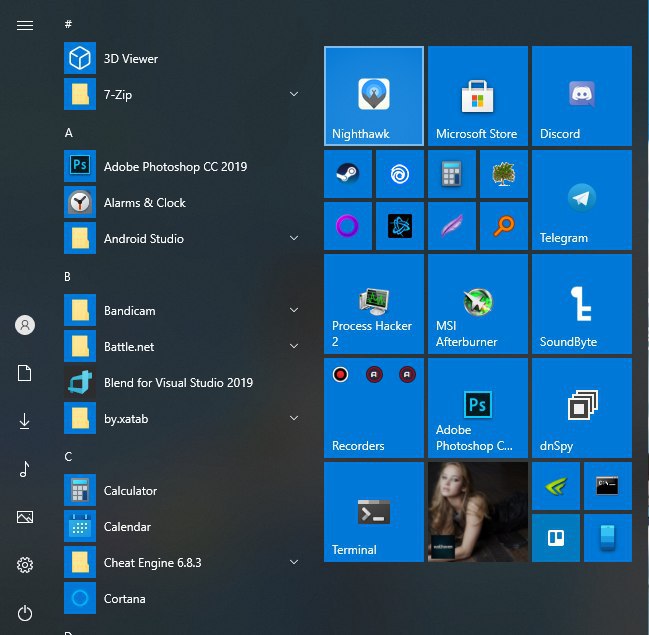Open the Telegram tile
The width and height of the screenshot is (649, 635).
click(x=582, y=200)
